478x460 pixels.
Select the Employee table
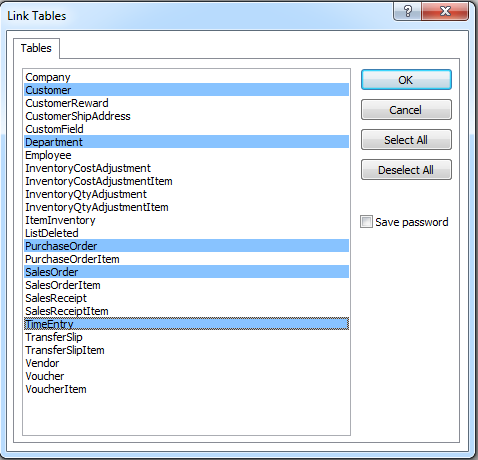[187, 155]
